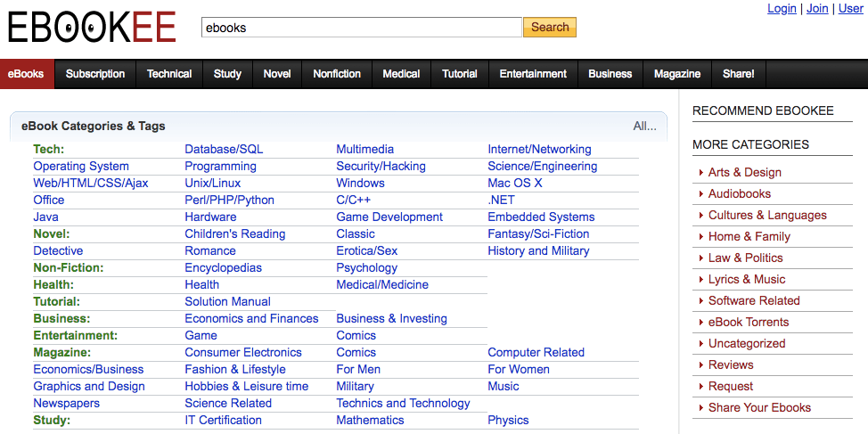Screen dimensions: 868x434
Task: Open the Novel nav tab
Action: [x=277, y=74]
